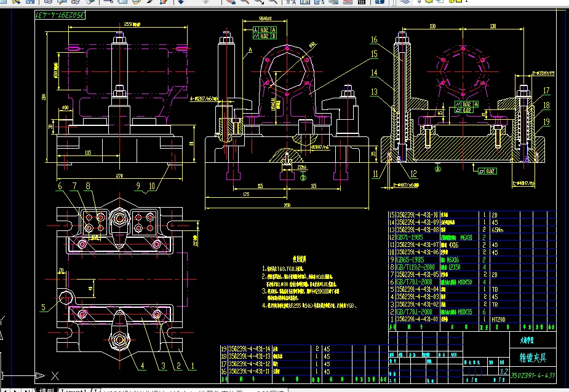Image resolution: width=569 pixels, height=392 pixels.
Task: Select the 精镗夹具 title block text
Action: (x=532, y=358)
